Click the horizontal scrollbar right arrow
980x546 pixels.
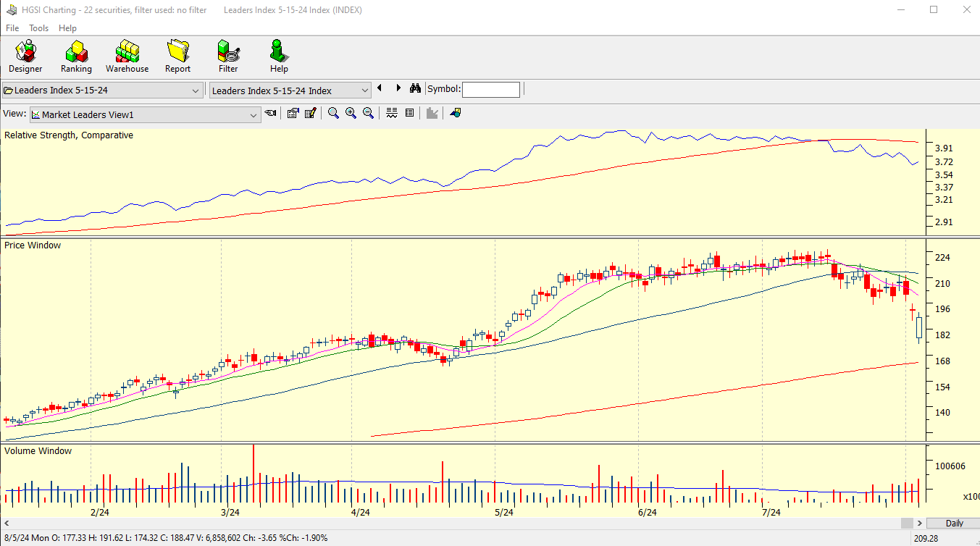tap(920, 523)
